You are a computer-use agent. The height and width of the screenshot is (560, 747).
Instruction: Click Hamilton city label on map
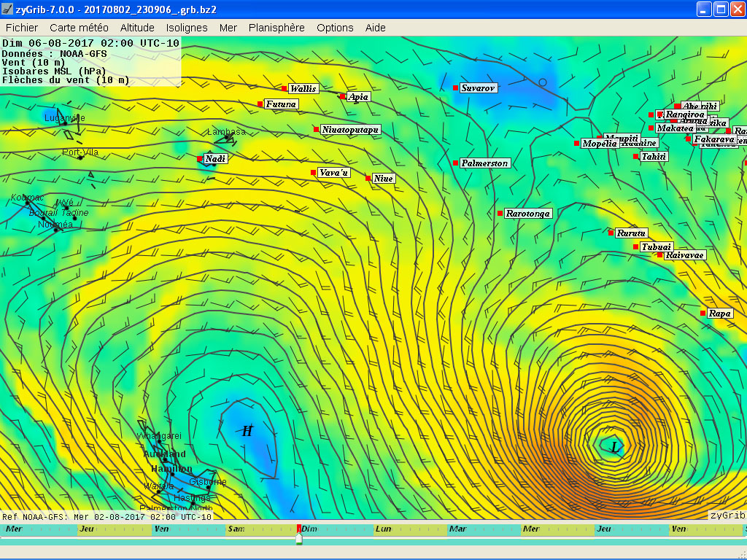coord(171,469)
